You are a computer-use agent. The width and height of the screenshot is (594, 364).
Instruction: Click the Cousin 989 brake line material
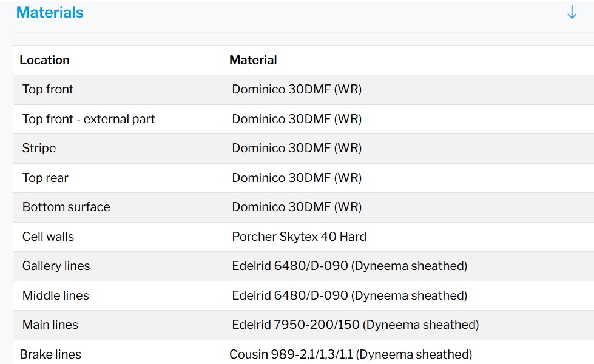tap(351, 354)
